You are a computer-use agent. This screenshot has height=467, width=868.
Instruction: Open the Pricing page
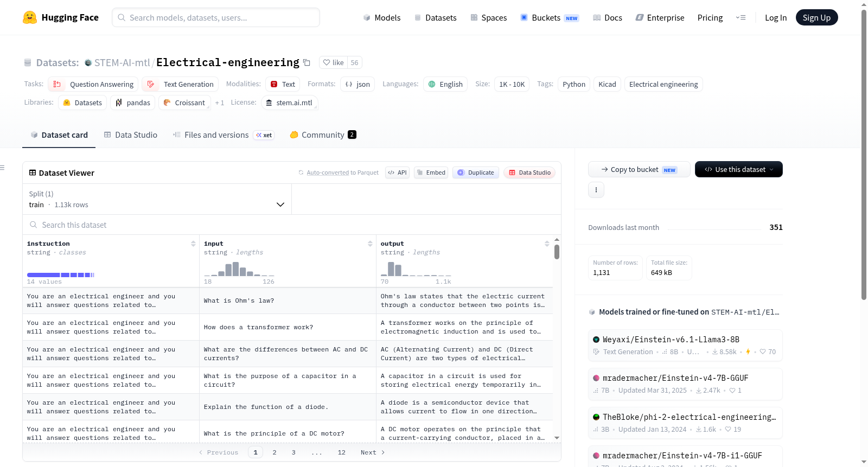[x=710, y=17]
